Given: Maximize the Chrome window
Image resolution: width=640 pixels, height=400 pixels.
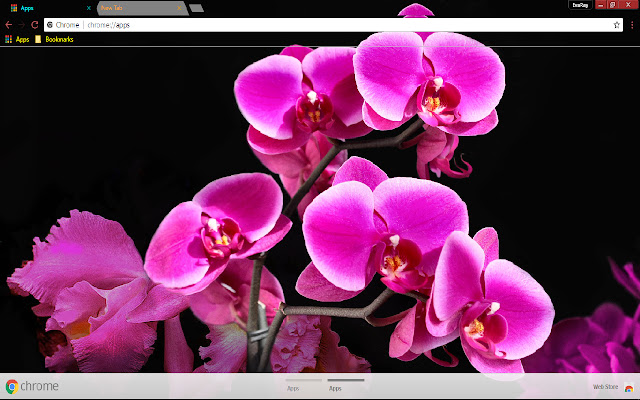Looking at the screenshot, I should (x=614, y=5).
